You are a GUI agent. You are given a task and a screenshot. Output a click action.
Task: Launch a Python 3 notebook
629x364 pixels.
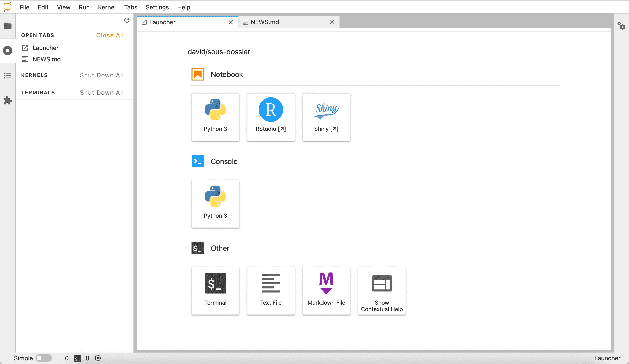(215, 117)
